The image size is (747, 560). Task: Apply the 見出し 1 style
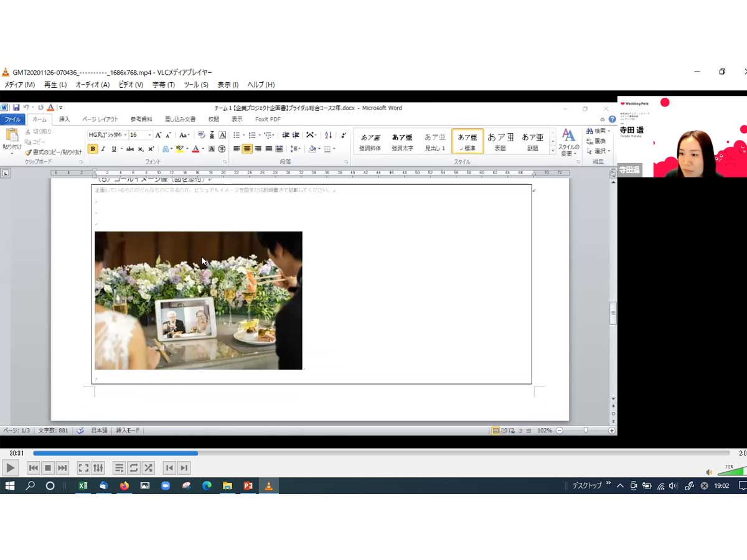435,141
